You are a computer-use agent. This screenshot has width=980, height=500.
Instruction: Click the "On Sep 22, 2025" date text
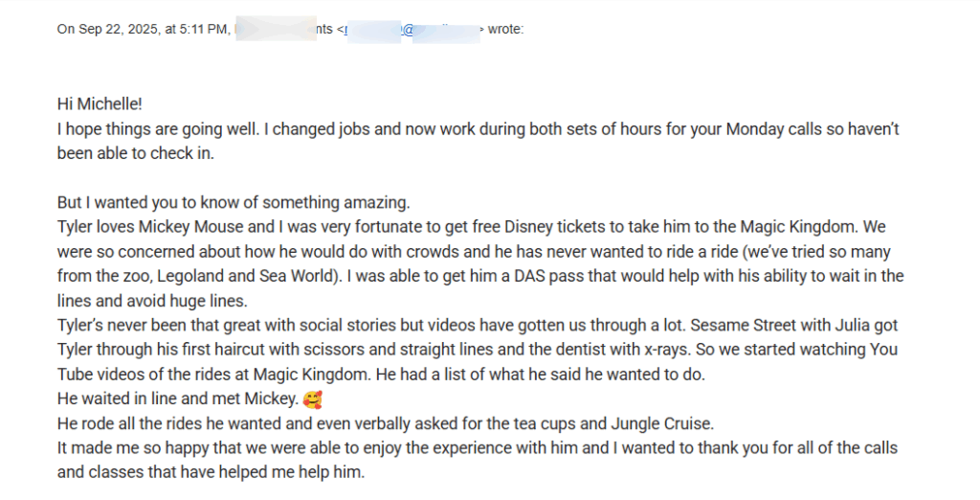click(107, 30)
